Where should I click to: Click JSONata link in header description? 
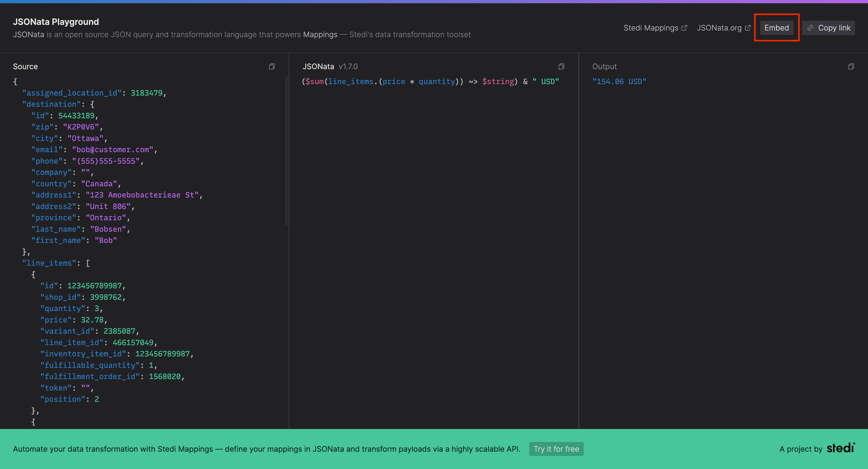[28, 35]
